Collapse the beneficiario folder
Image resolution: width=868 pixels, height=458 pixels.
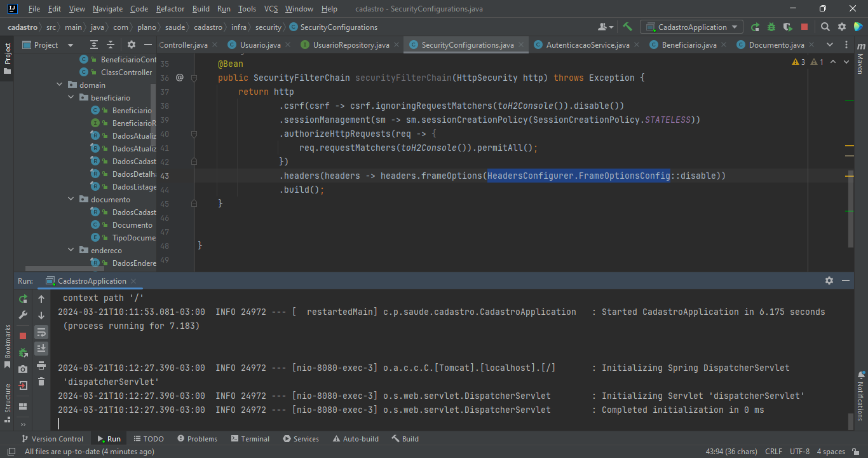click(x=71, y=97)
